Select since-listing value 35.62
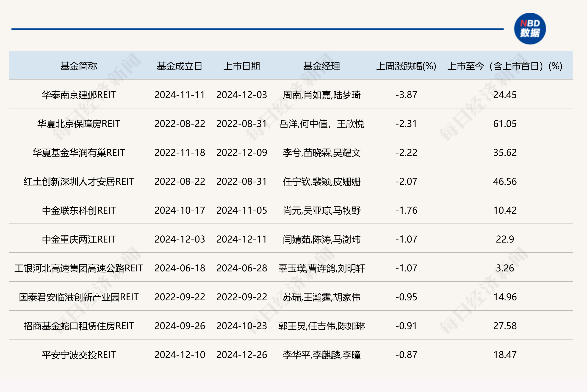 pyautogui.click(x=505, y=153)
